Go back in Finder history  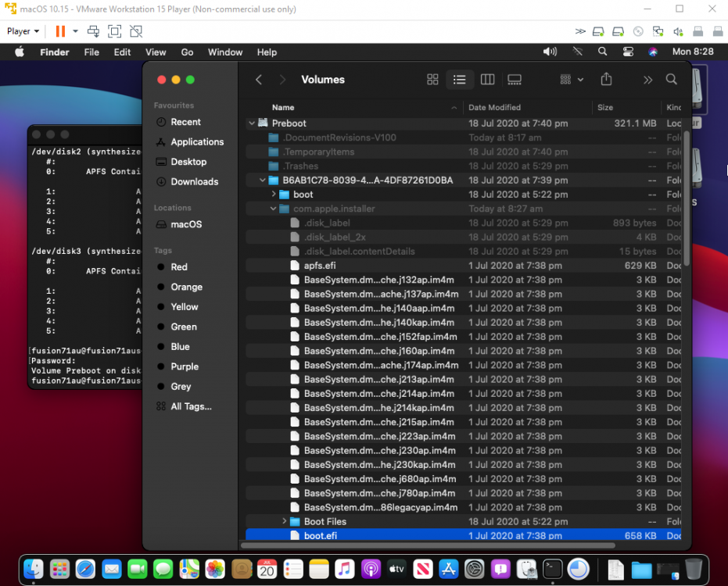pos(259,80)
